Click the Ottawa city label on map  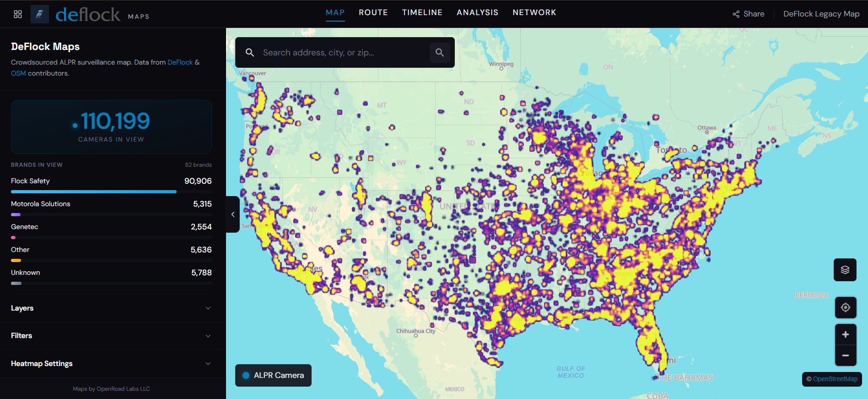coord(706,128)
